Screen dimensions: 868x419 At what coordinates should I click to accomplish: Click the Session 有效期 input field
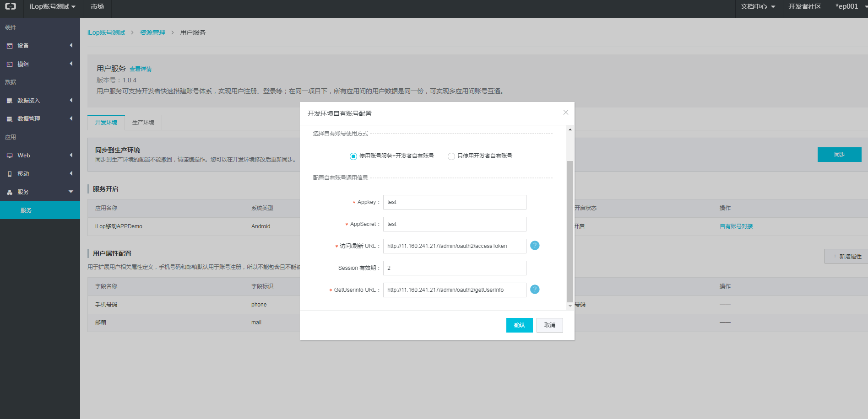pos(454,268)
